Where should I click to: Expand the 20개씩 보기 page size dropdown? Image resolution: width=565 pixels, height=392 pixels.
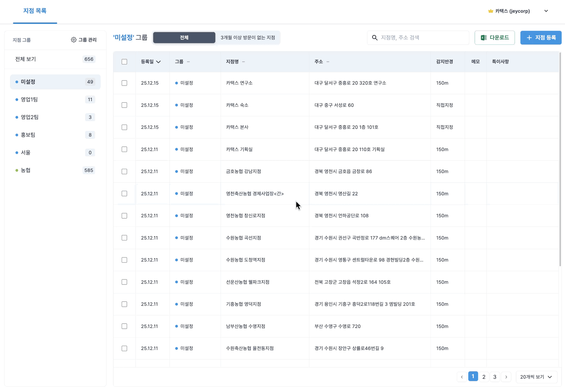pyautogui.click(x=536, y=377)
